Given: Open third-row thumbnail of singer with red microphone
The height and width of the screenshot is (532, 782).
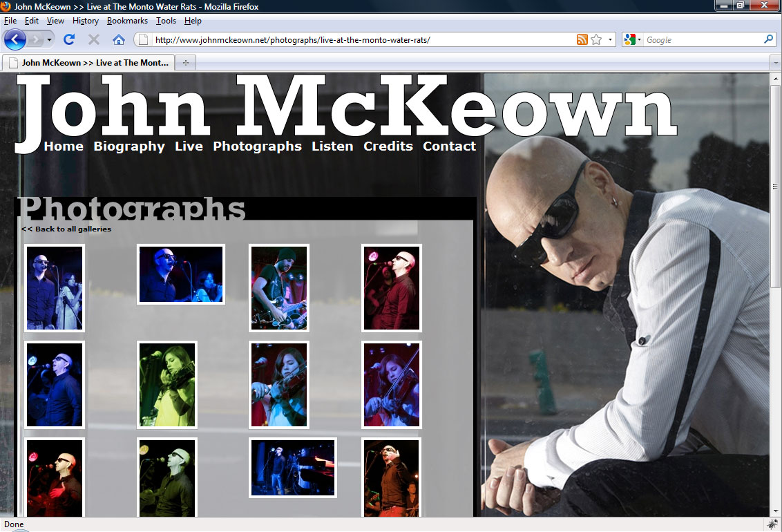Looking at the screenshot, I should [x=55, y=477].
